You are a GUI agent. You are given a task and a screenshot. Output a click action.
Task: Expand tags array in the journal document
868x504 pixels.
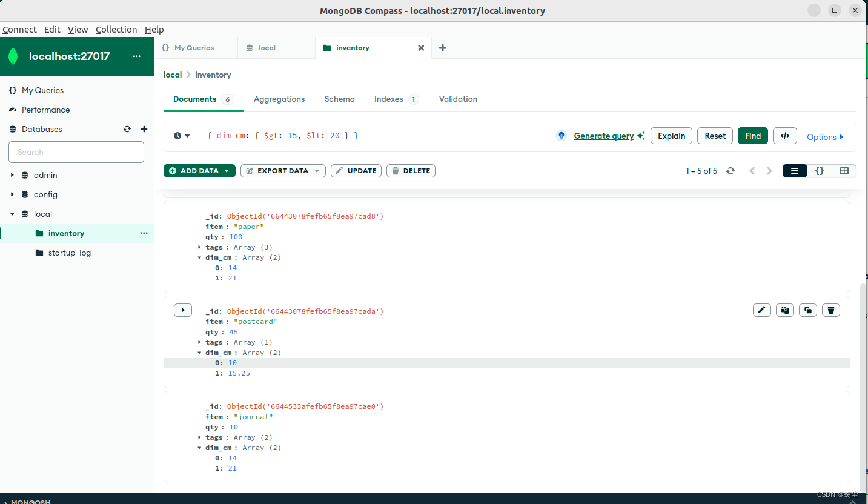(200, 437)
